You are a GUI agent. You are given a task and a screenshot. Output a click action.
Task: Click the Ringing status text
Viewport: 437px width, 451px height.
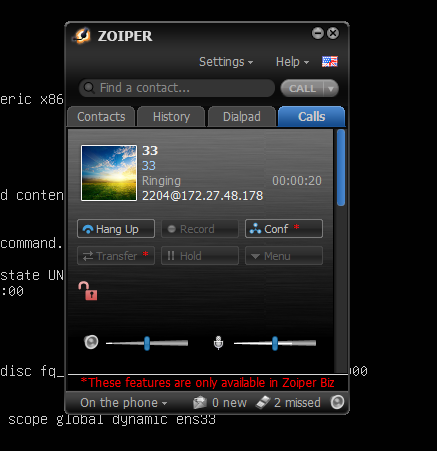(161, 181)
